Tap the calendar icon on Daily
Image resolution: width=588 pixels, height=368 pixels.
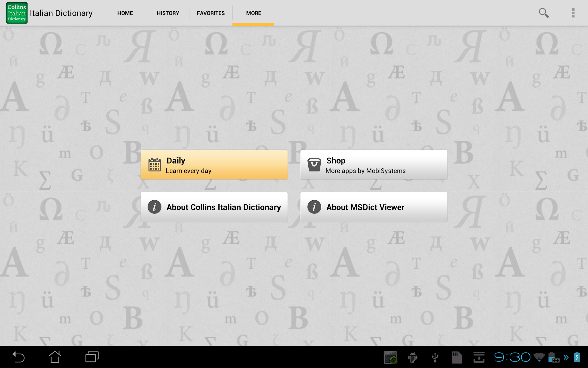click(155, 165)
